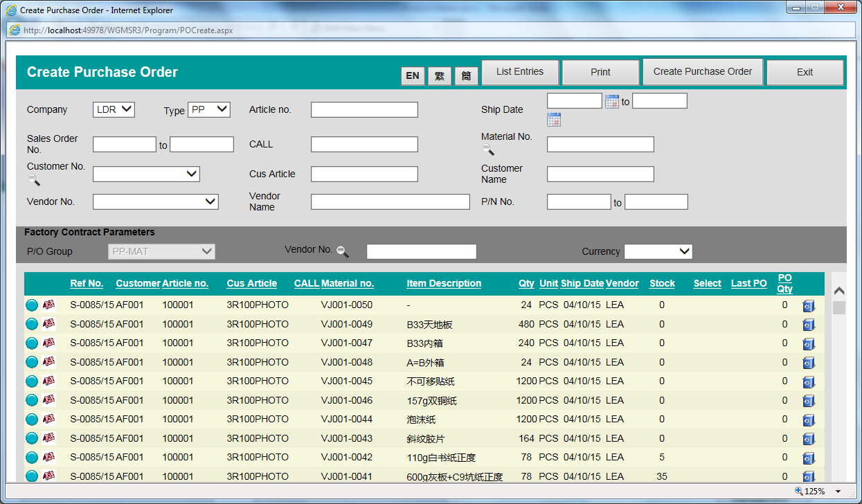Sort by the Item Description column header
This screenshot has width=862, height=504.
444,283
